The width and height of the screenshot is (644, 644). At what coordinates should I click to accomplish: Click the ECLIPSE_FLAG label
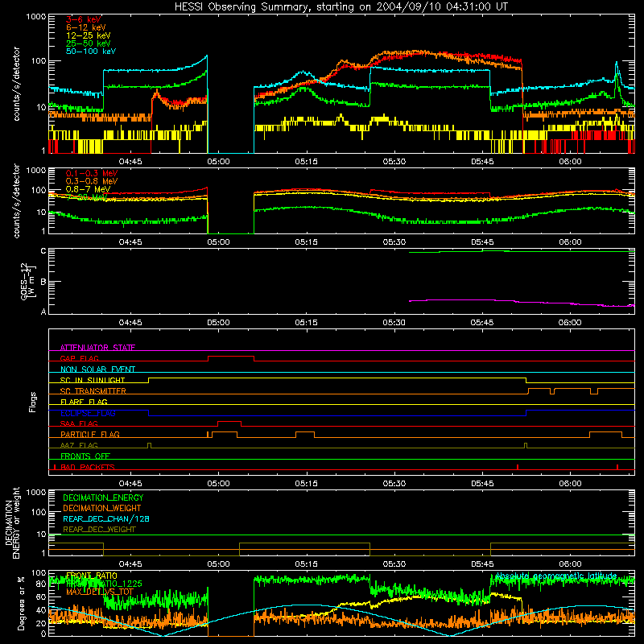88,413
